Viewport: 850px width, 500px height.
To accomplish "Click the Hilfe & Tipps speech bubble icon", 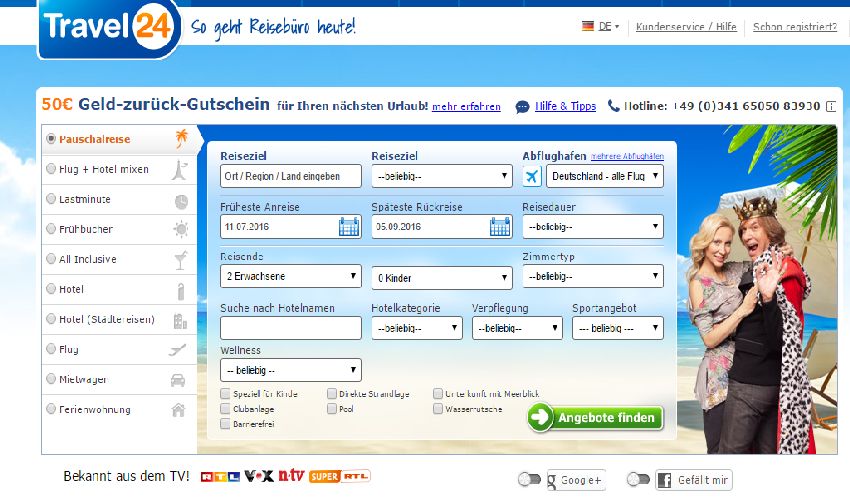I will [x=522, y=106].
